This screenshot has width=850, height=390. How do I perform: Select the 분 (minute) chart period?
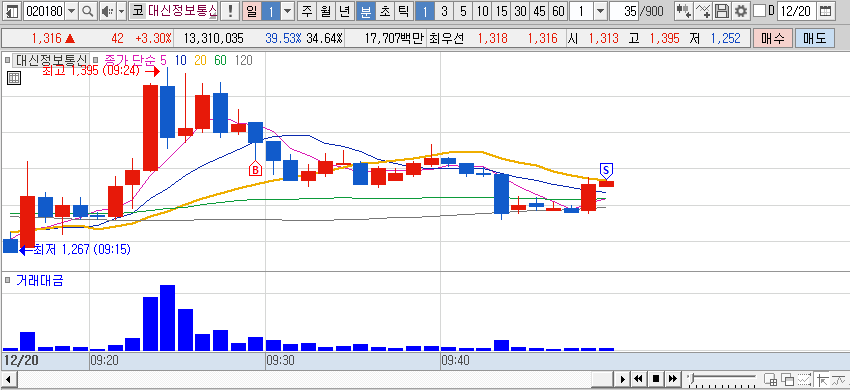[x=366, y=10]
